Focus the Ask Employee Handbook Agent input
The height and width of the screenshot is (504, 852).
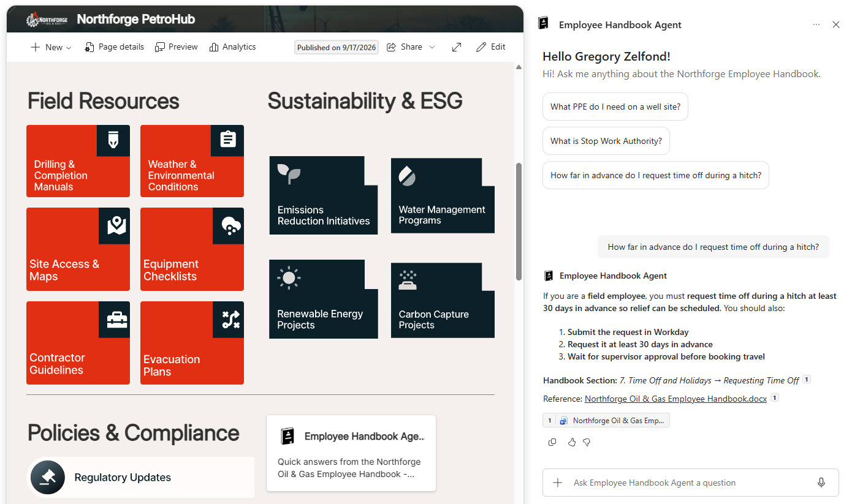click(690, 483)
